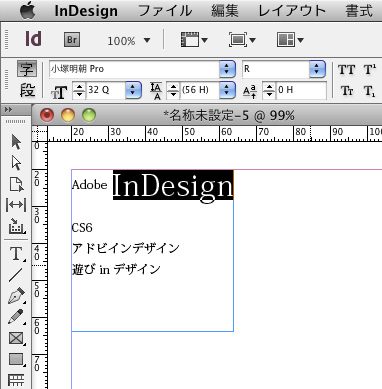Click the ruler origin corner box
Viewport: 382px width, 389px height.
point(40,134)
